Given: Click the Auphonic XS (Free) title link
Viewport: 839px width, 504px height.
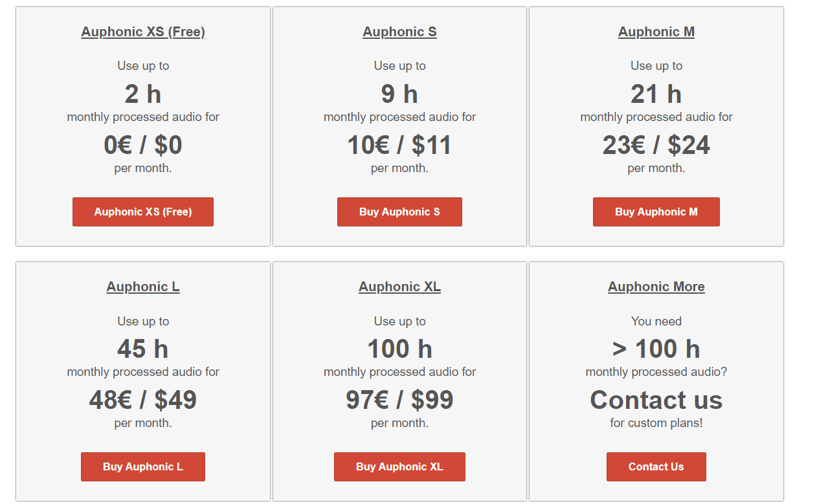Looking at the screenshot, I should point(143,32).
